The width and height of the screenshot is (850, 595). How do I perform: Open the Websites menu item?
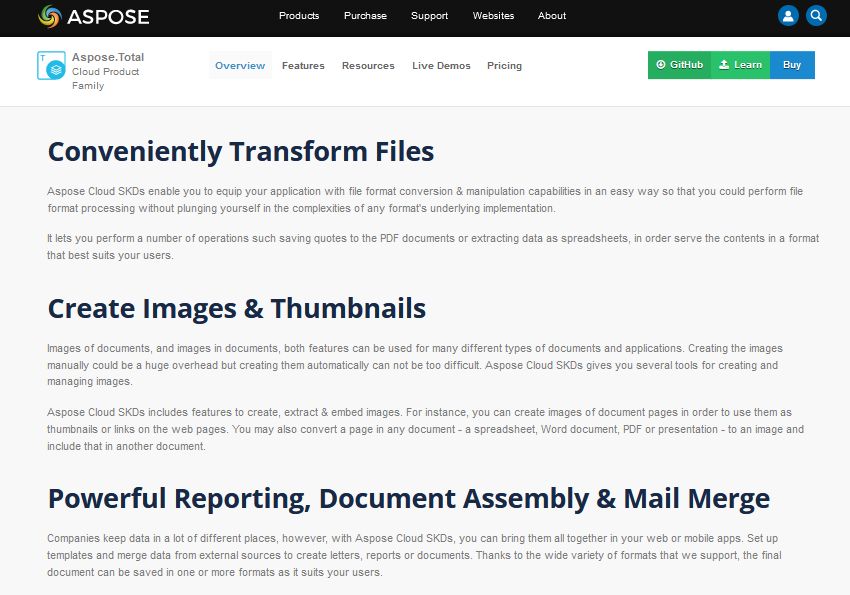coord(493,16)
